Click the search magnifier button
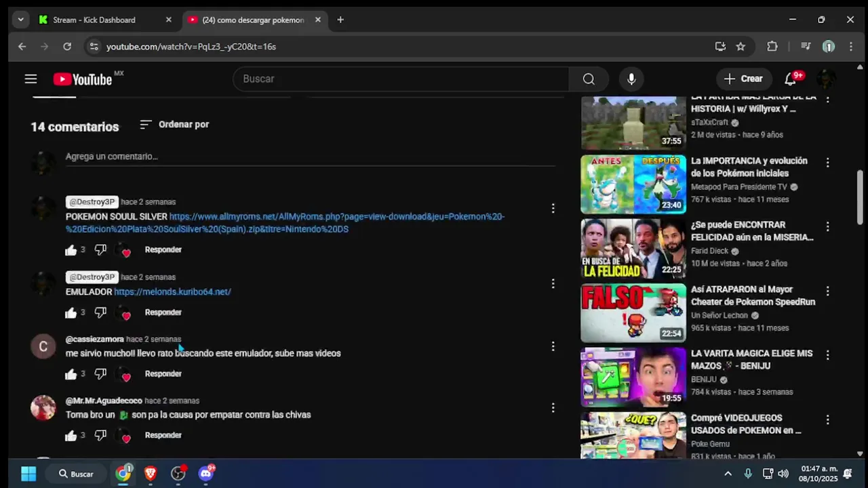This screenshot has width=868, height=488. [589, 79]
